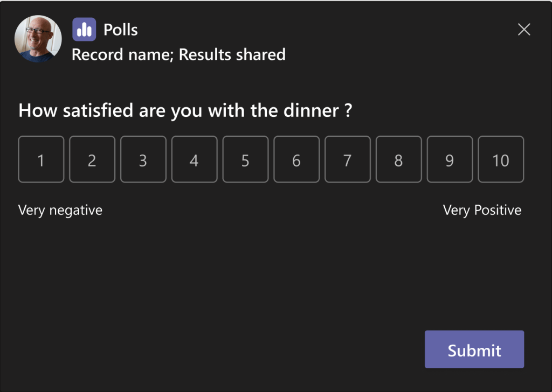Choose rating 8 box
552x392 pixels.
point(398,159)
